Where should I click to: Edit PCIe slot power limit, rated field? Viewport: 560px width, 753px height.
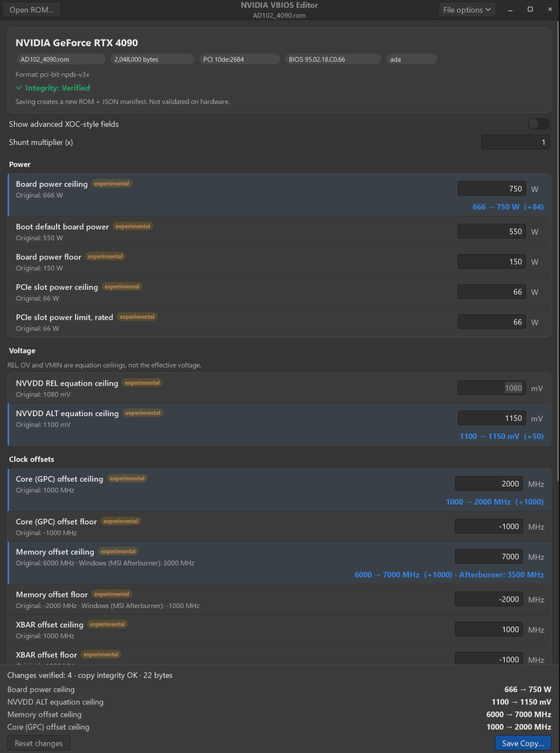[x=492, y=322]
